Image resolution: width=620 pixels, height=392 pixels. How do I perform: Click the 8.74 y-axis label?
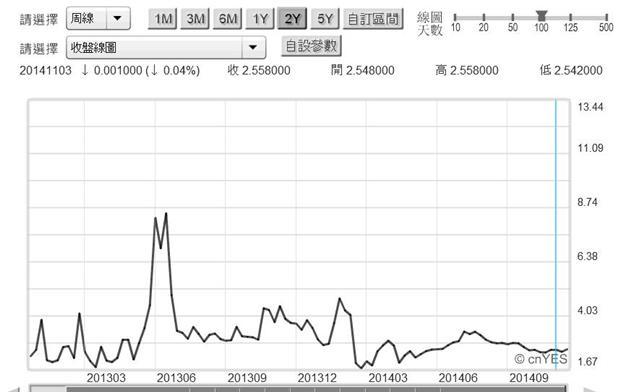pos(588,202)
